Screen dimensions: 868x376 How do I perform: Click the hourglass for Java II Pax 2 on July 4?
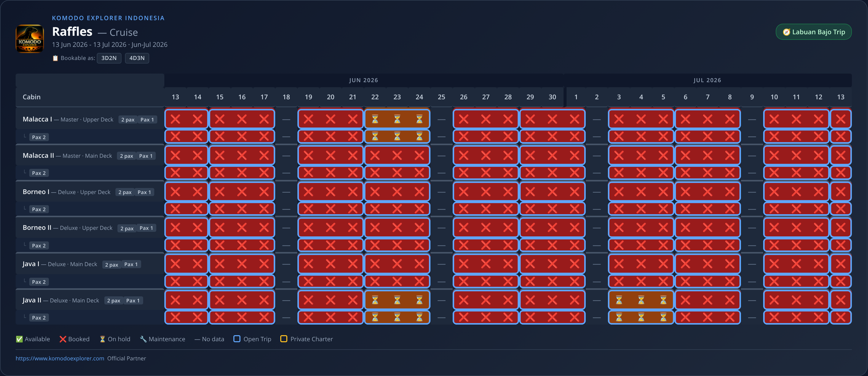pos(641,317)
